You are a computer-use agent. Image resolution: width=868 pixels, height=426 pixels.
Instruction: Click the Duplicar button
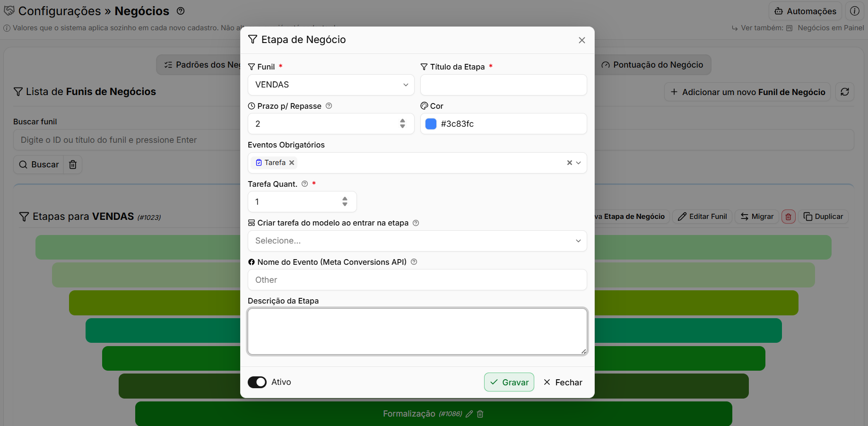point(823,217)
